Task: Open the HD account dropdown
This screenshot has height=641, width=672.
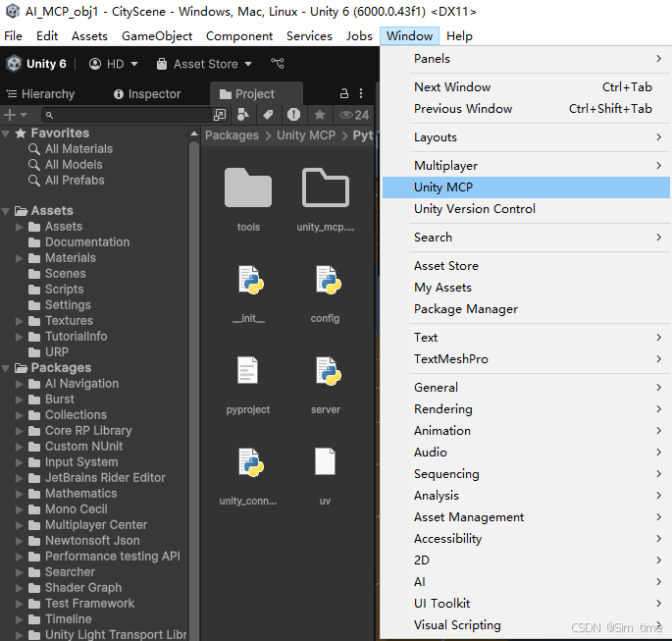Action: [113, 64]
